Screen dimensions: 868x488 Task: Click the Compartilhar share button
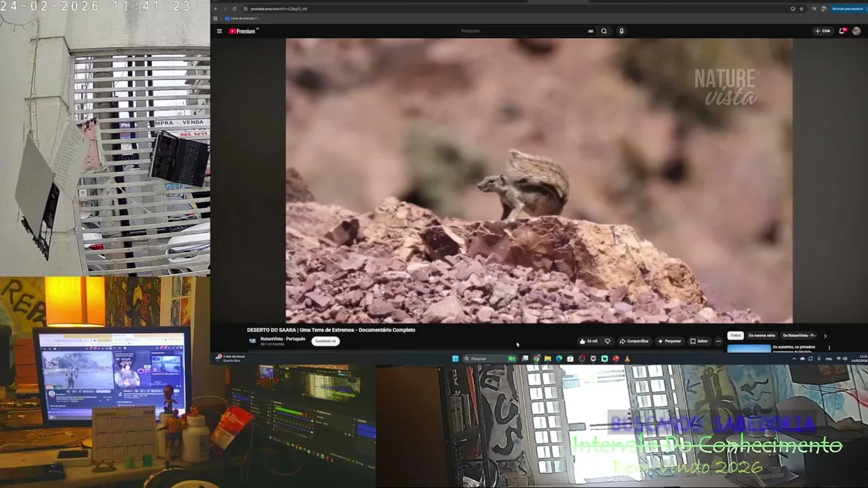(635, 341)
